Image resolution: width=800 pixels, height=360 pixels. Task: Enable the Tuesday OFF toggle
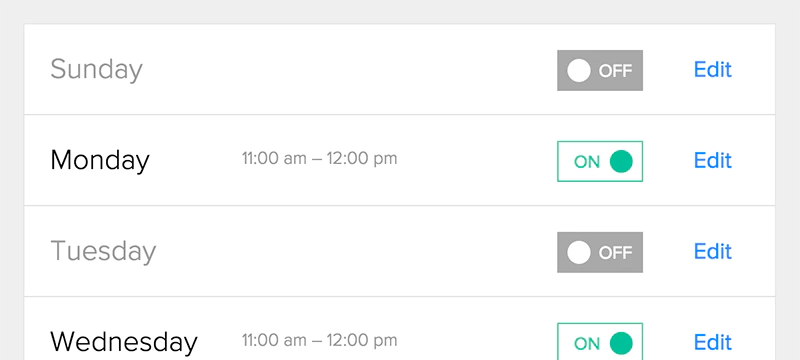[x=599, y=252]
